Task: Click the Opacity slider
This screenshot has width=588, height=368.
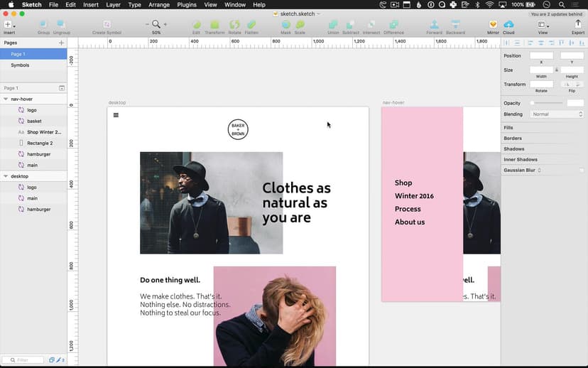Action: click(547, 103)
